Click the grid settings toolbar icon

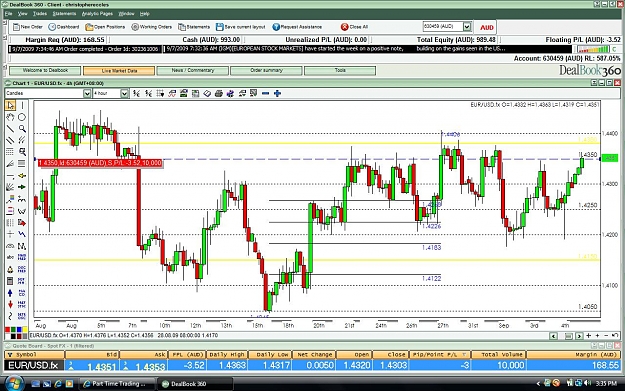160,93
